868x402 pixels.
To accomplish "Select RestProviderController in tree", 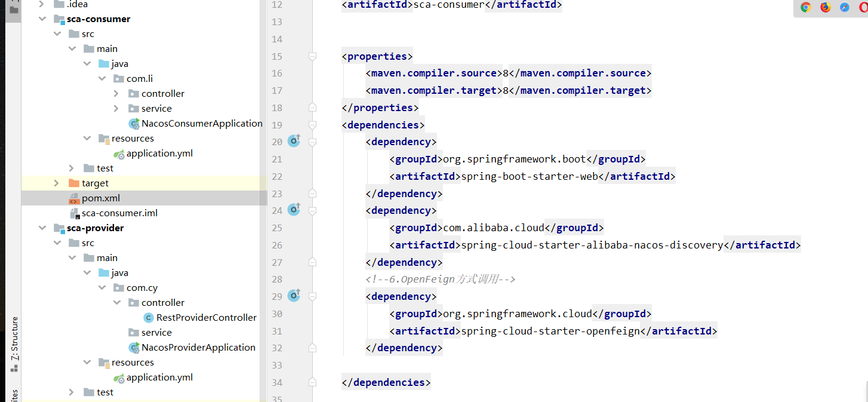I will tap(207, 318).
